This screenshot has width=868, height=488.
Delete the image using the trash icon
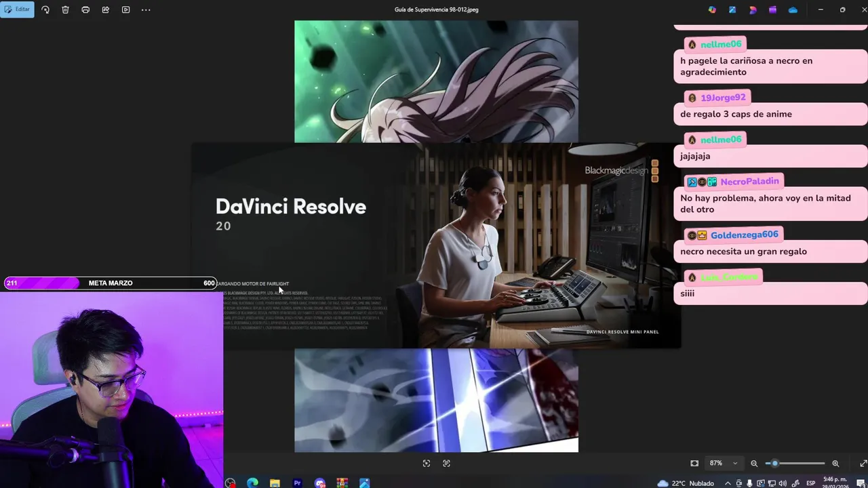pyautogui.click(x=65, y=9)
